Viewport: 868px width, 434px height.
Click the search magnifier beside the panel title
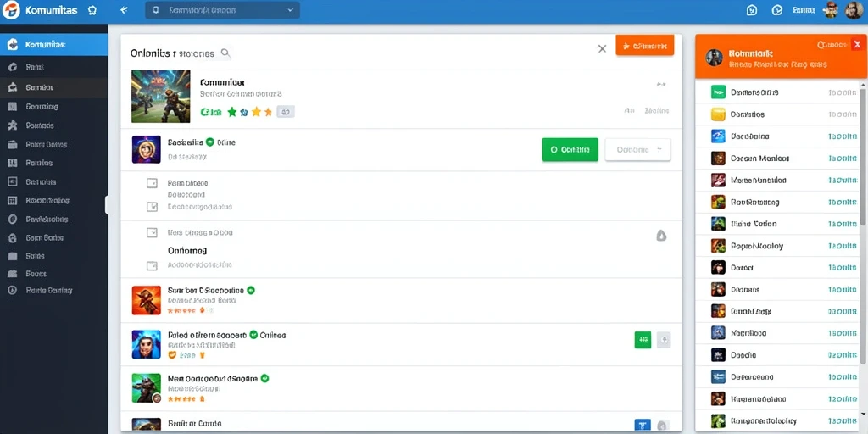[225, 53]
